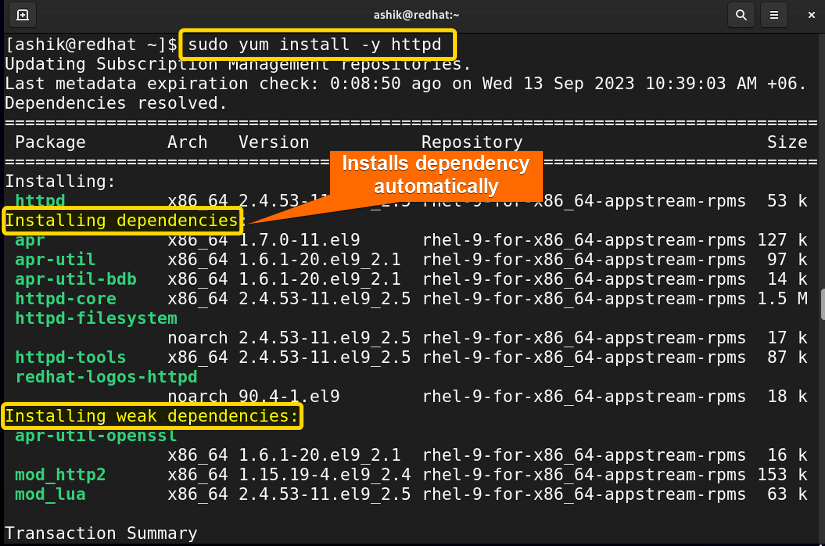Click the highlighted sudo yum install command
825x546 pixels.
coord(319,45)
